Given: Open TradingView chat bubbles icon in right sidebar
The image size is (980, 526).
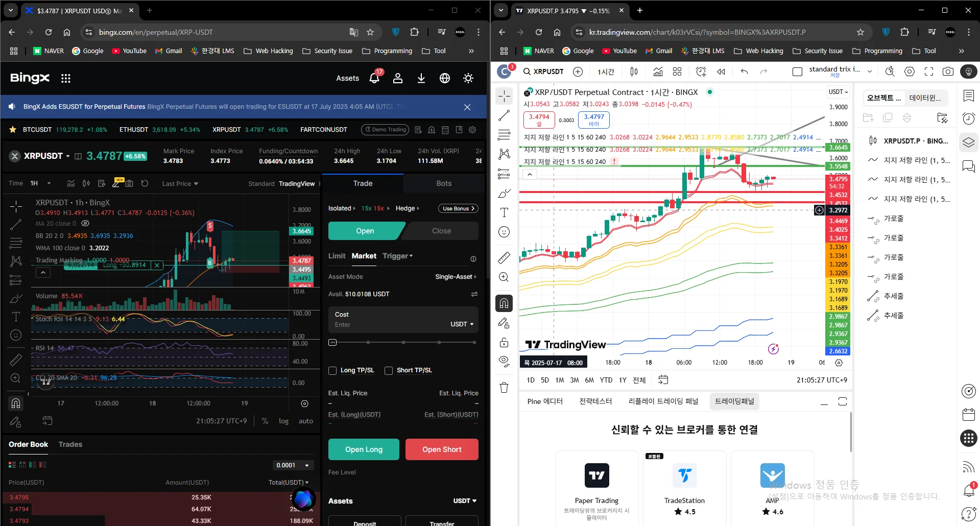Looking at the screenshot, I should pos(968,166).
